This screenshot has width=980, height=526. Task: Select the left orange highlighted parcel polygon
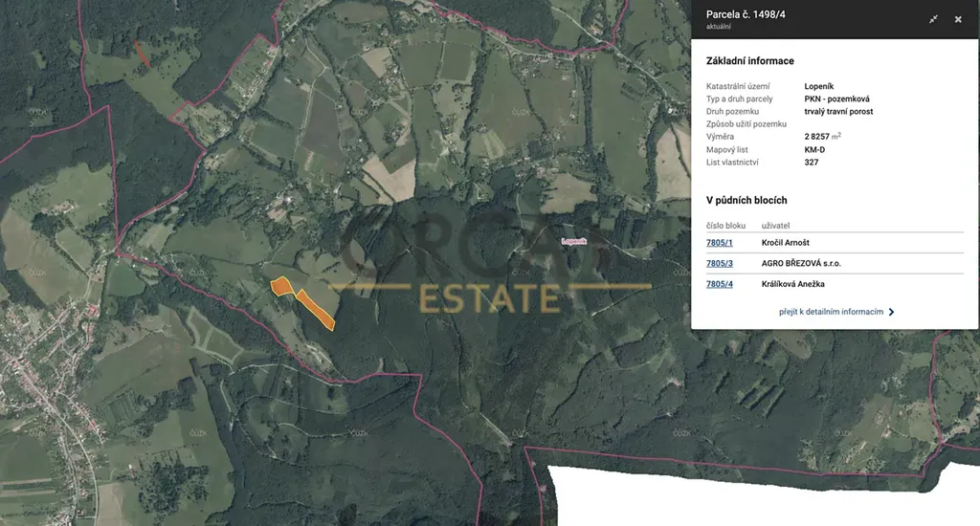[280, 286]
